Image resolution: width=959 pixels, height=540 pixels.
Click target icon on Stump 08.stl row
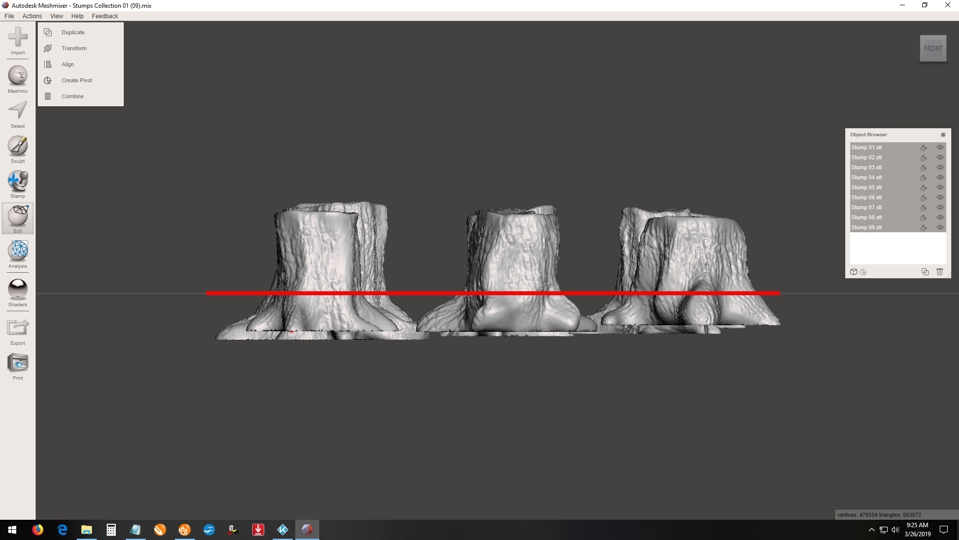(x=923, y=217)
